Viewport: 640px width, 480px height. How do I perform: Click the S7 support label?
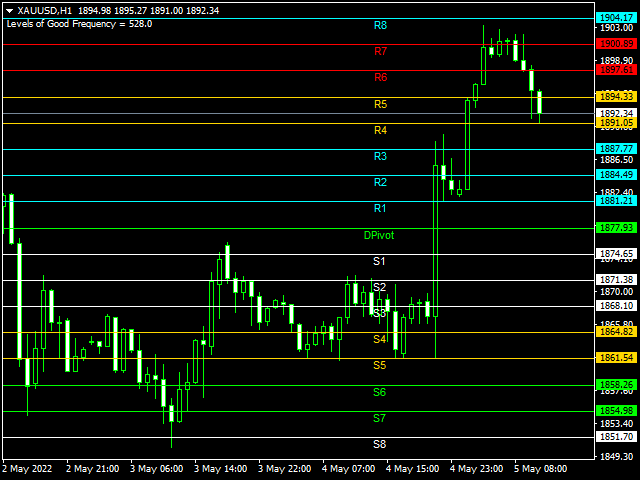pos(379,418)
